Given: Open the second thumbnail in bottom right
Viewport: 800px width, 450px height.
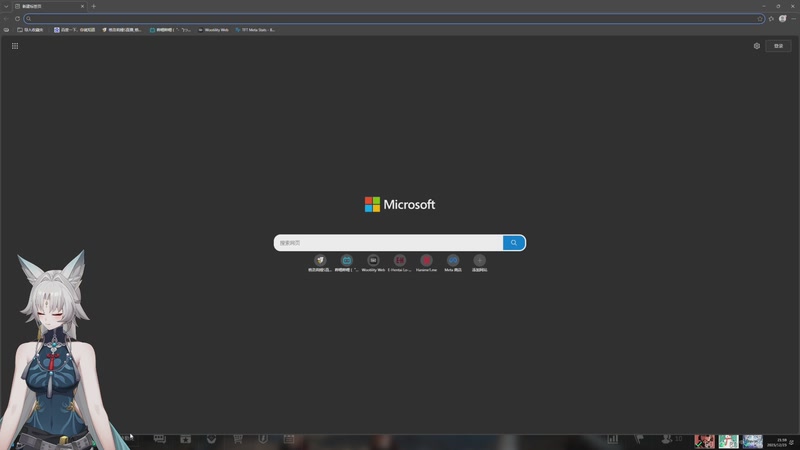Looking at the screenshot, I should point(729,441).
